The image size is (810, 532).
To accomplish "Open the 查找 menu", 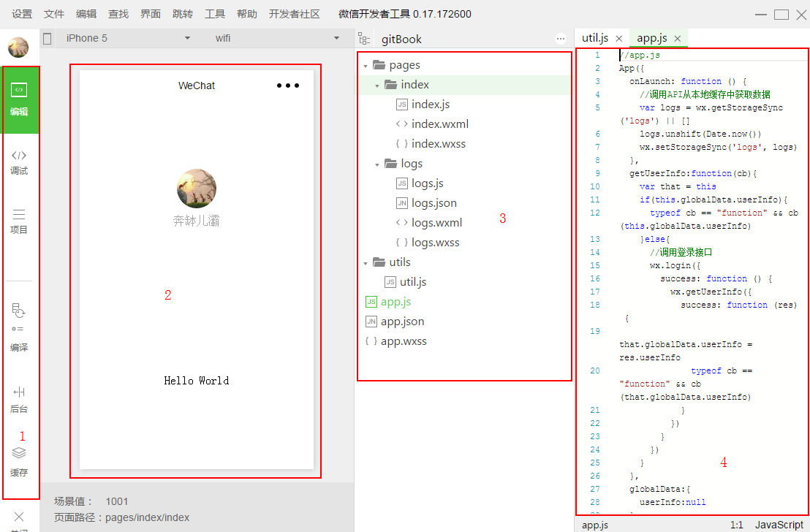I will pos(118,14).
